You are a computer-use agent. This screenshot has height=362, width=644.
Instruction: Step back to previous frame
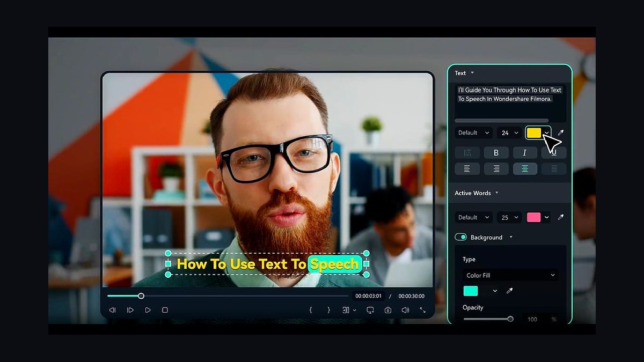[x=112, y=310]
